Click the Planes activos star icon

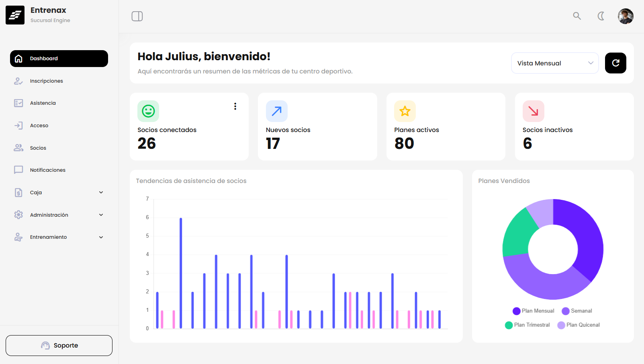point(405,111)
